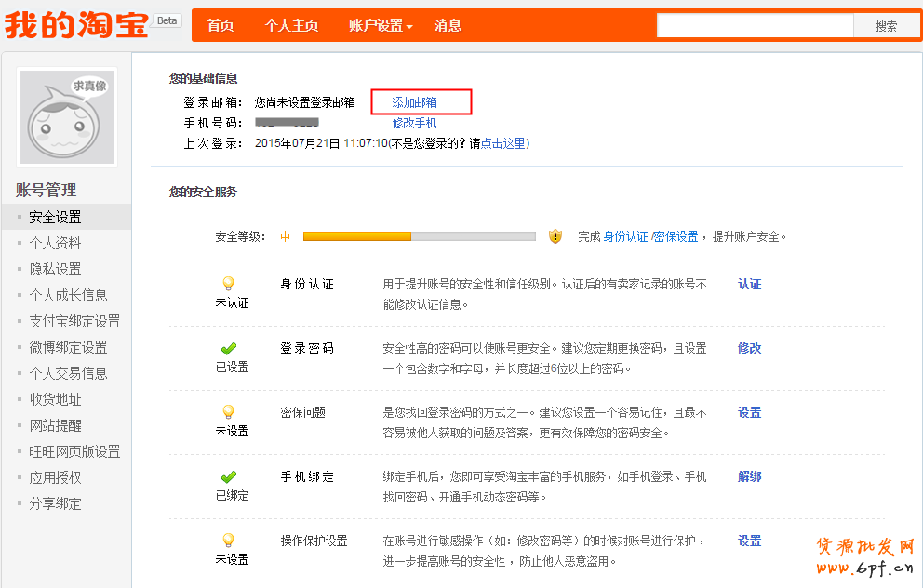Image resolution: width=923 pixels, height=588 pixels.
Task: Click the 求真像 avatar image
Action: coord(67,118)
